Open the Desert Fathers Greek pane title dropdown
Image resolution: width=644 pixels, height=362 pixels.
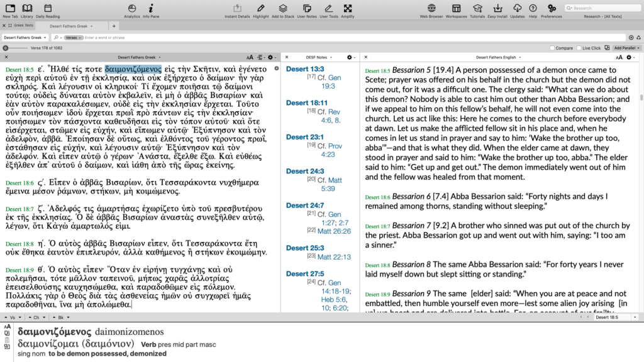pos(139,57)
